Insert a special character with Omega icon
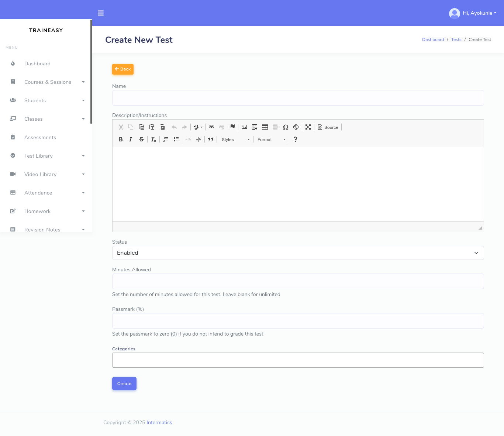The image size is (504, 436). (286, 127)
